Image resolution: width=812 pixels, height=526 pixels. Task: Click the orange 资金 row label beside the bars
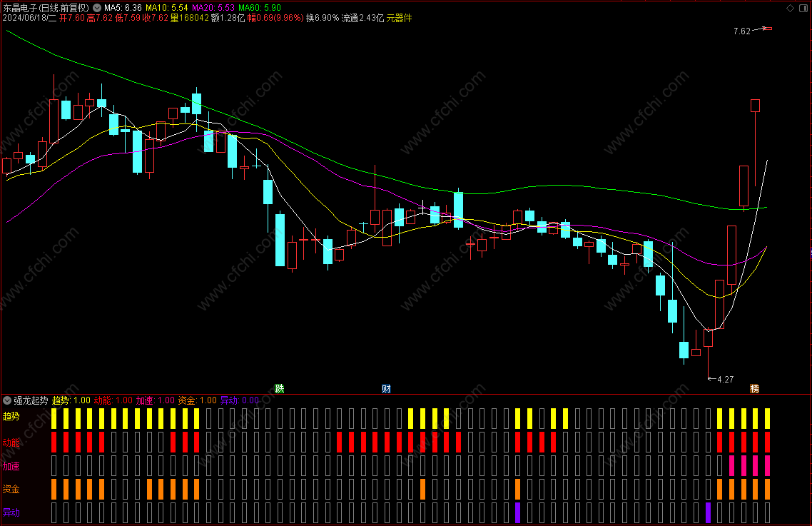[11, 489]
